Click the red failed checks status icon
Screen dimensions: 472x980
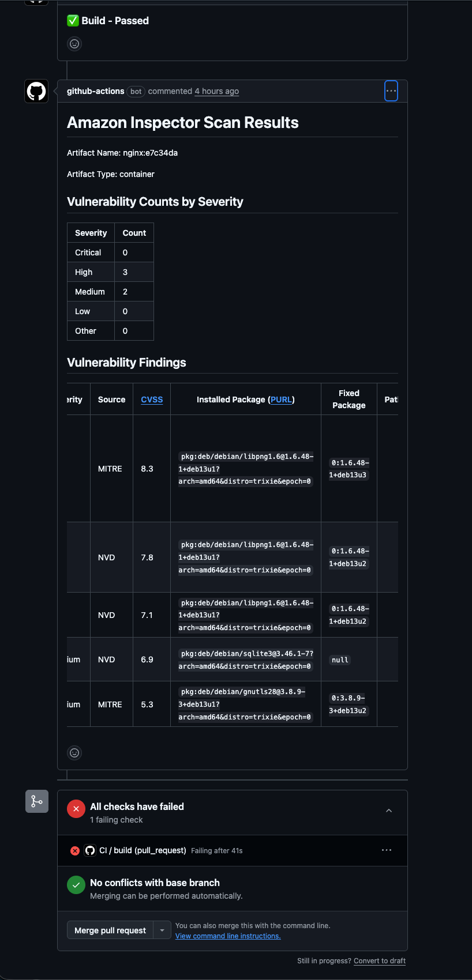pos(76,809)
